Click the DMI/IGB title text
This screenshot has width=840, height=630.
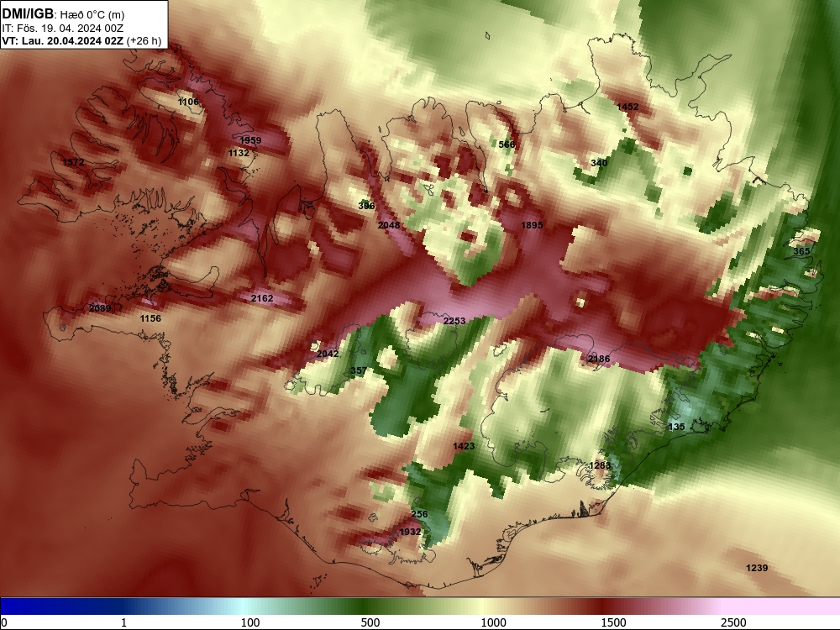click(28, 13)
